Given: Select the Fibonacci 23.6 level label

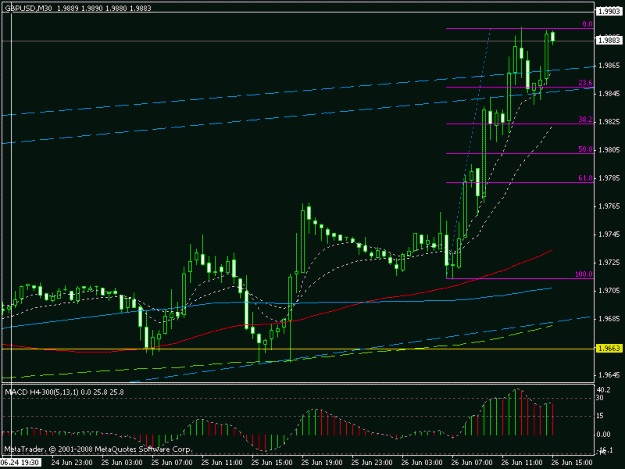Looking at the screenshot, I should [x=586, y=83].
